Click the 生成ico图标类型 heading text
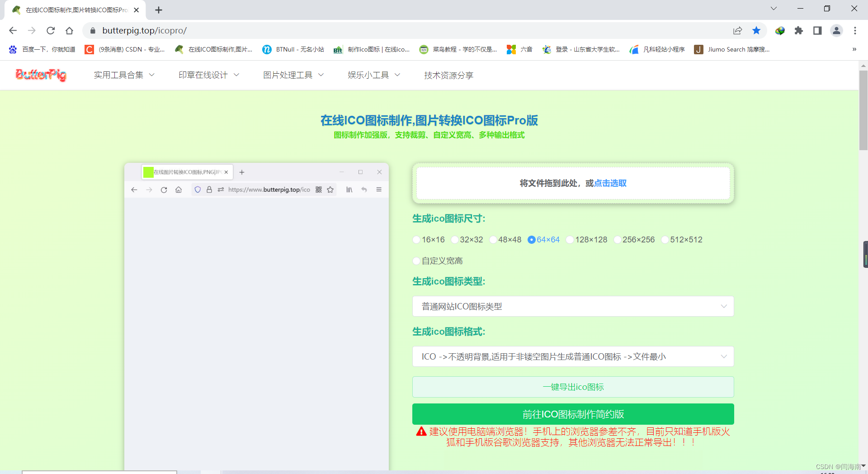Image resolution: width=868 pixels, height=474 pixels. 448,281
